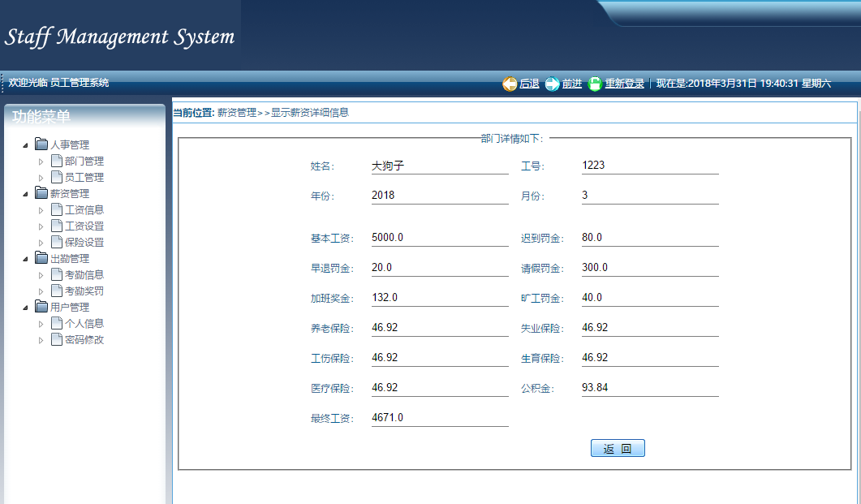The height and width of the screenshot is (504, 861).
Task: Go to 个人信息 page
Action: point(84,324)
